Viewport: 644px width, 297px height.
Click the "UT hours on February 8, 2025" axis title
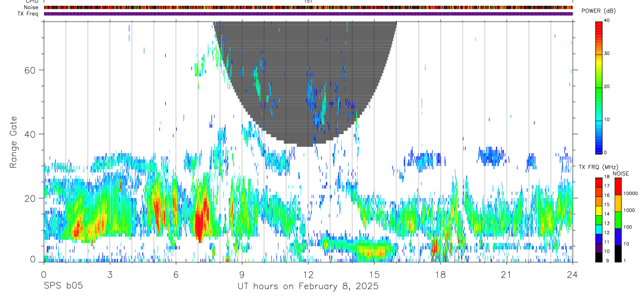[x=308, y=287]
